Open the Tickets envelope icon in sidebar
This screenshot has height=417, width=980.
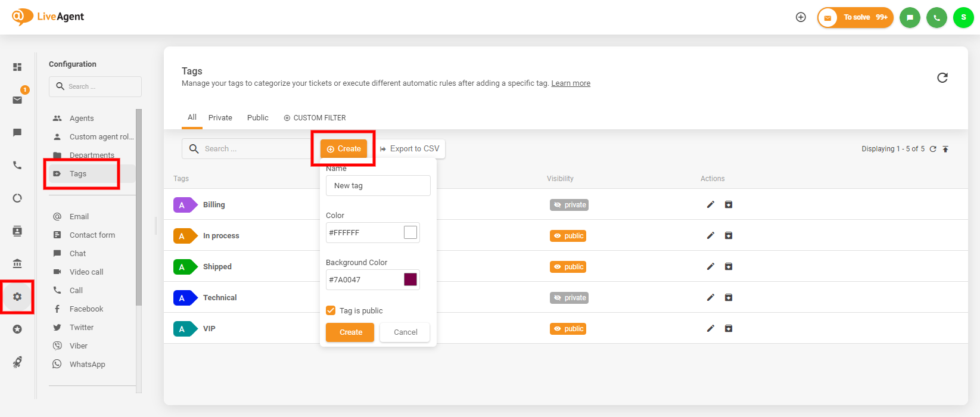click(17, 100)
